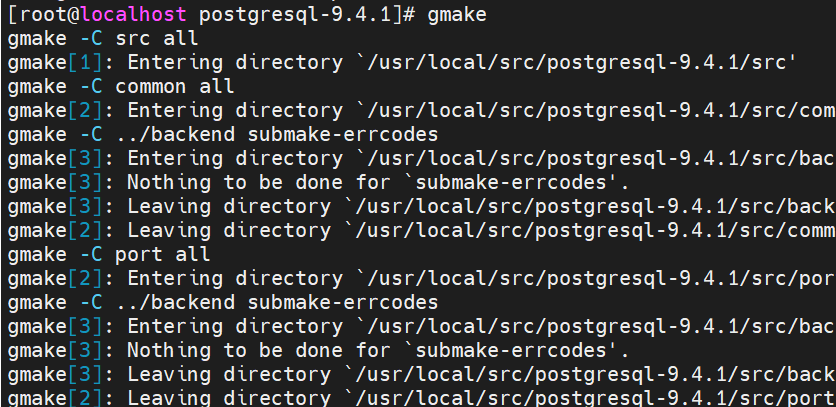Click the "gmake -C src all" line
The height and width of the screenshot is (407, 836).
[103, 38]
